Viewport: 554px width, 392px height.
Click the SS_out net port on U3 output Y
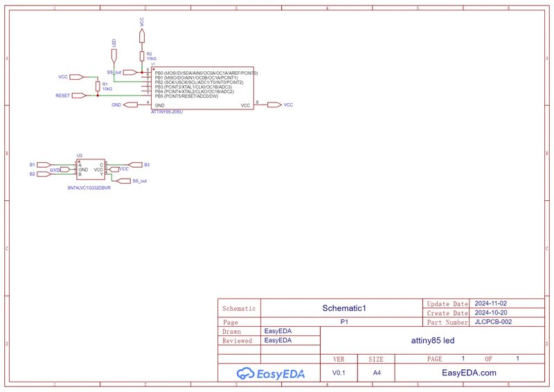point(123,181)
